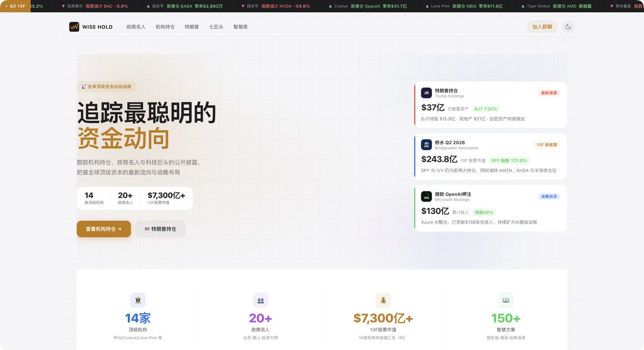Image resolution: width=644 pixels, height=350 pixels.
Task: Click the $243.8亿 value
Action: (x=439, y=159)
